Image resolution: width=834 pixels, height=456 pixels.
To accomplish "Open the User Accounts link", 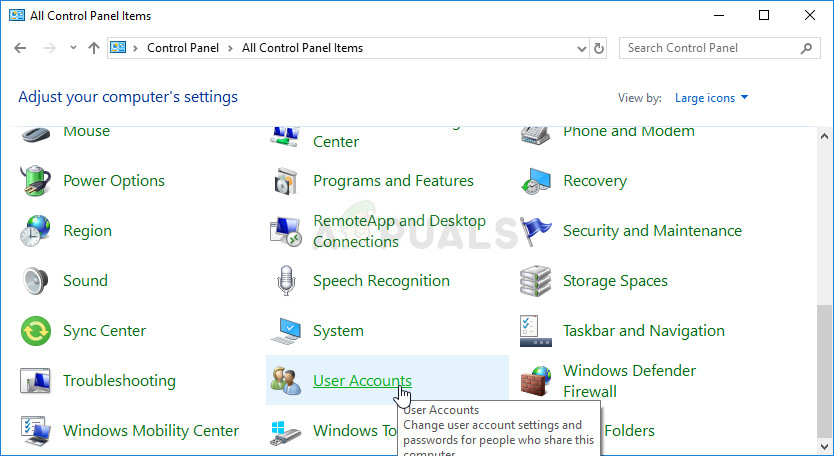I will coord(362,381).
